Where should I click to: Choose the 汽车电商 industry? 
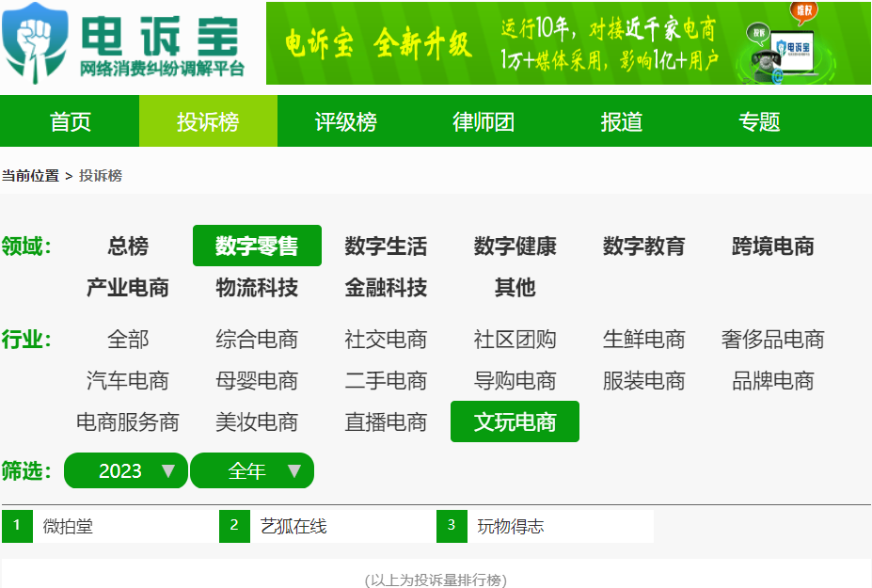[128, 381]
